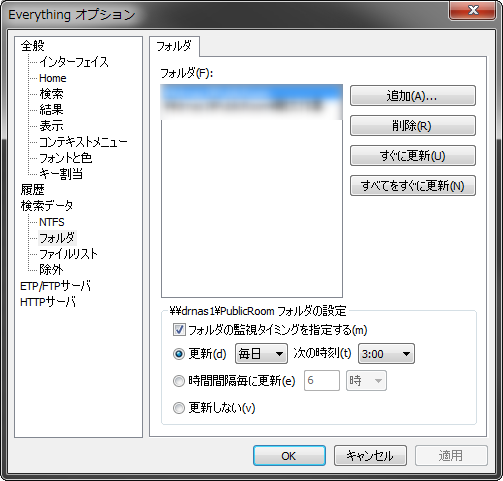Select 結果 in the options tree
The width and height of the screenshot is (503, 481).
pyautogui.click(x=51, y=110)
